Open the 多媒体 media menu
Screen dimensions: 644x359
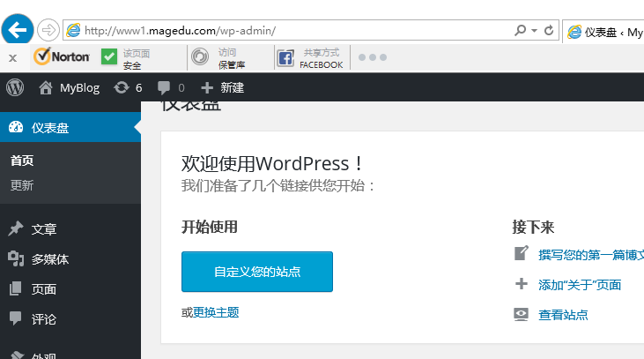(50, 259)
